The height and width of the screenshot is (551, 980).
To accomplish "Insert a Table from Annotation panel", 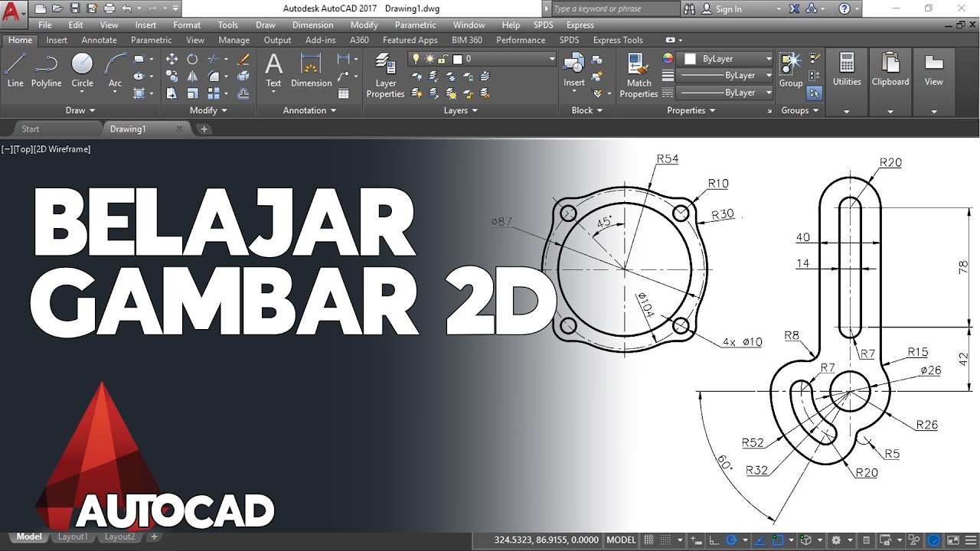I will pos(344,93).
